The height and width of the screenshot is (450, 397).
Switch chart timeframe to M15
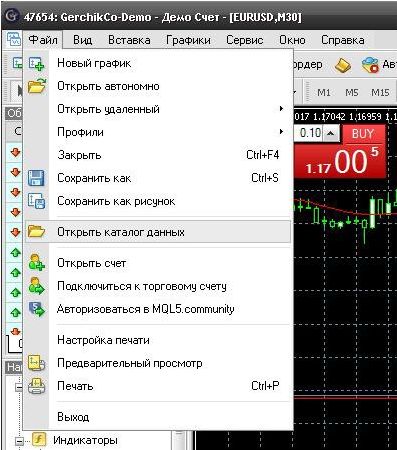(x=380, y=92)
